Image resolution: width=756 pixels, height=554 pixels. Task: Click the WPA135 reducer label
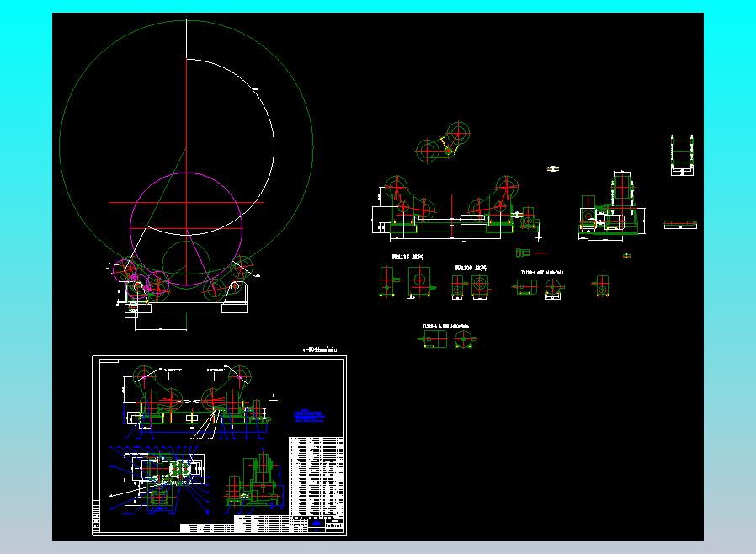click(407, 257)
